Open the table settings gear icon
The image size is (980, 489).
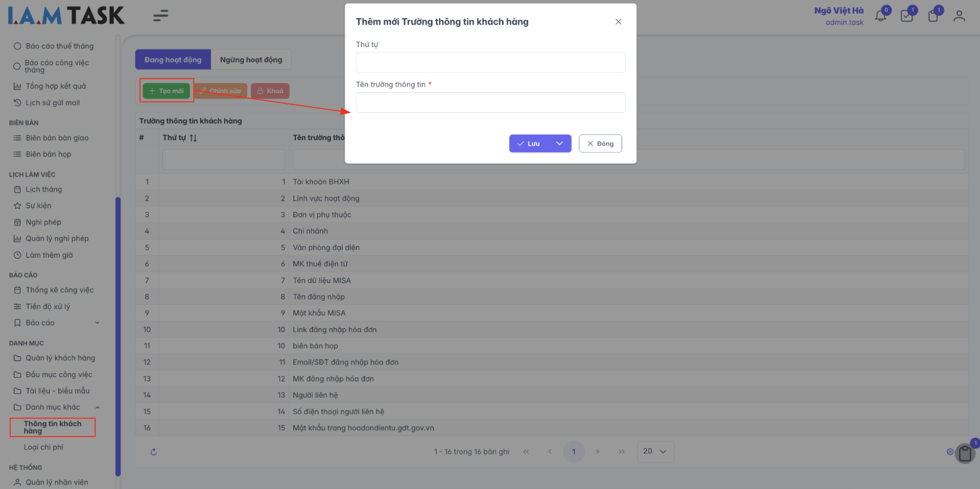click(949, 452)
